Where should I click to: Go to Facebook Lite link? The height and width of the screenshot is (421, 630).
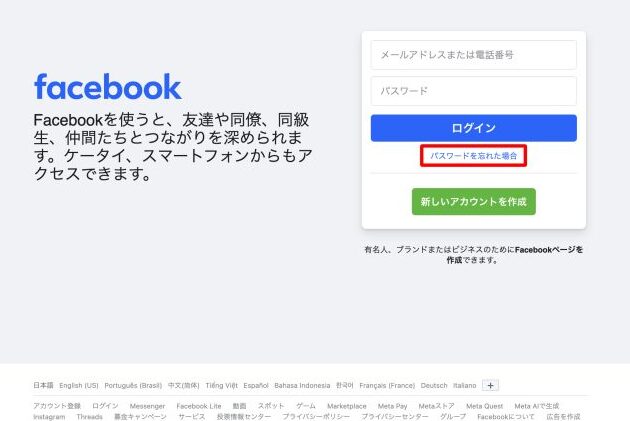pos(199,406)
